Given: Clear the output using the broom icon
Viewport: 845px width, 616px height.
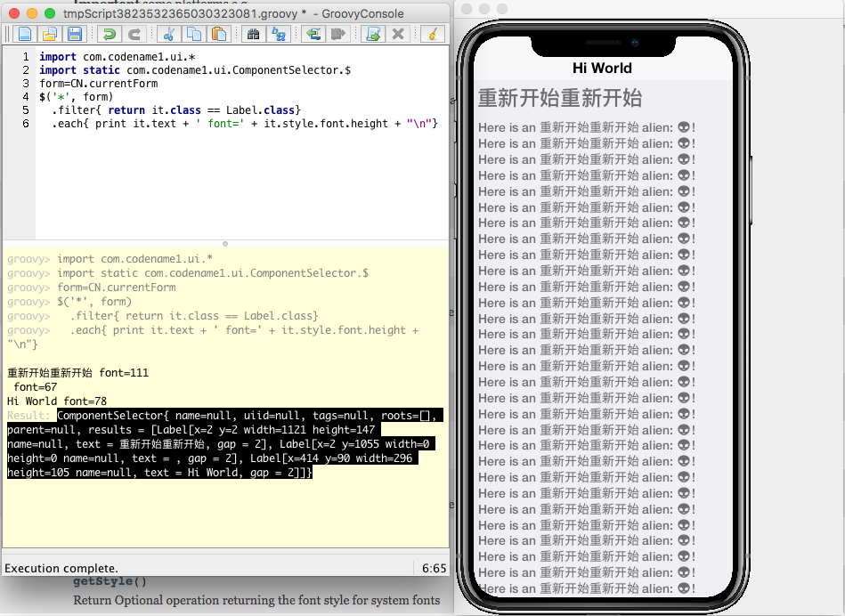Looking at the screenshot, I should [x=432, y=35].
